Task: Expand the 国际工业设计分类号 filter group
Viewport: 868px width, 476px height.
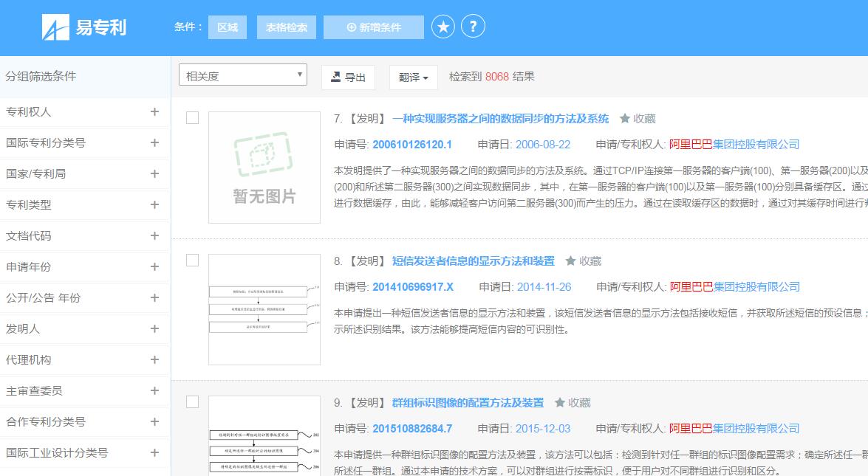Action: (154, 452)
